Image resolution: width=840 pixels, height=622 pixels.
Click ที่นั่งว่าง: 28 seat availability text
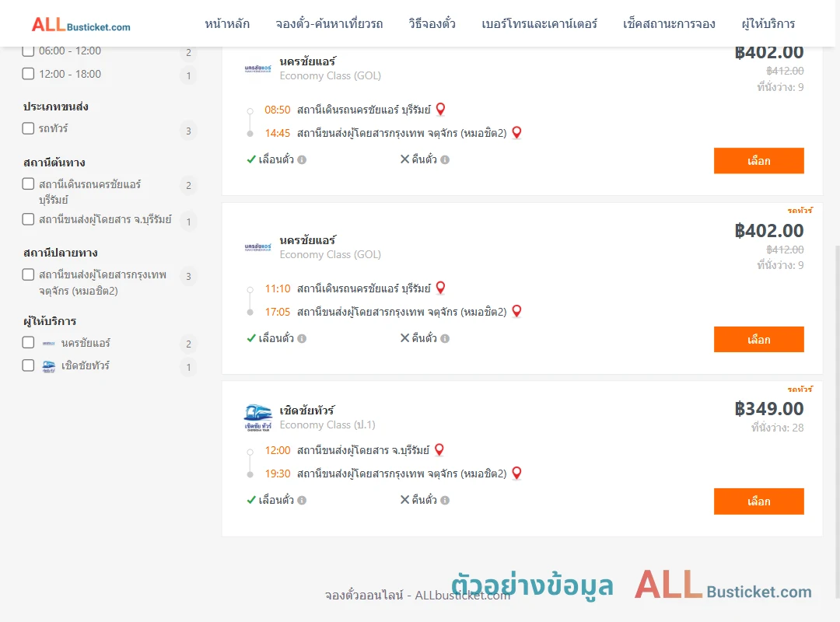tap(777, 428)
